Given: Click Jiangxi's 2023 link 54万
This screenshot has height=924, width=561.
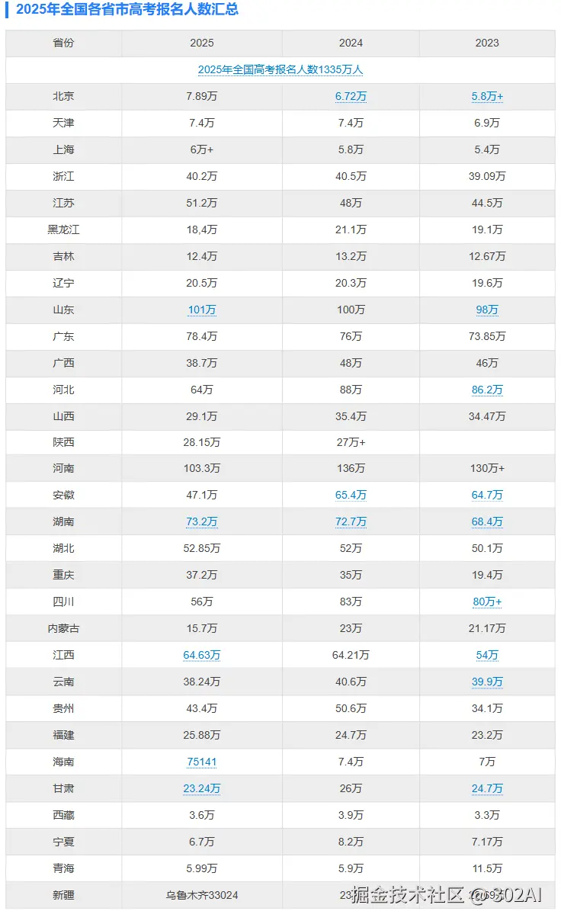Looking at the screenshot, I should (487, 655).
